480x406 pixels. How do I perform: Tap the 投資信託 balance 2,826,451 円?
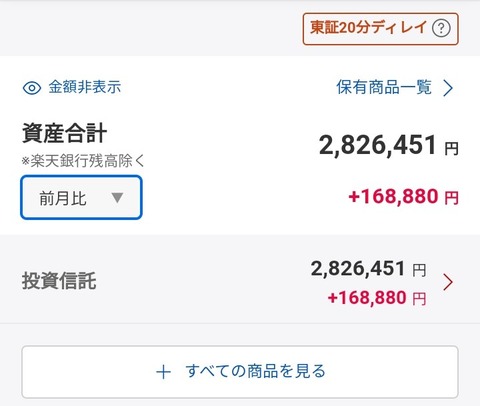368,269
